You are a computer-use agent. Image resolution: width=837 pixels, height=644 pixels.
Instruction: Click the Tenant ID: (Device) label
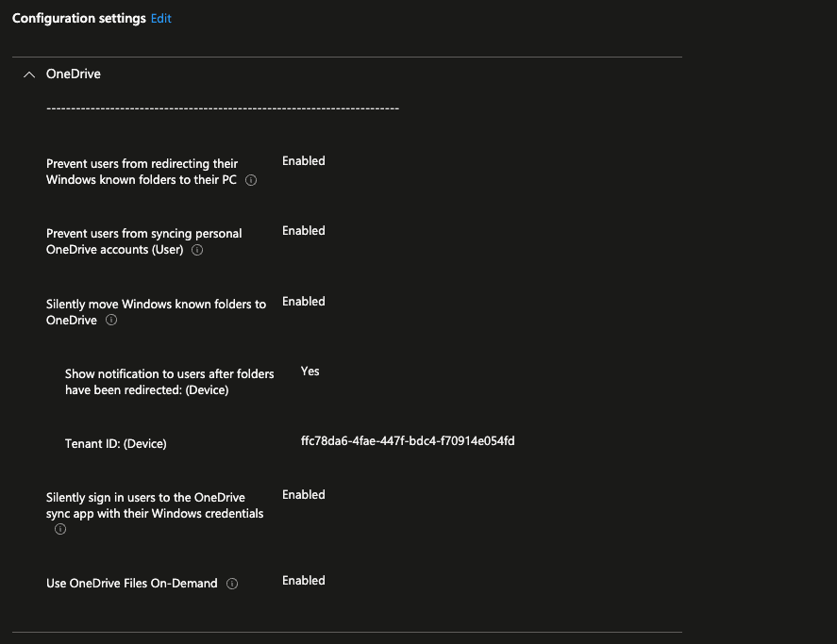click(115, 443)
